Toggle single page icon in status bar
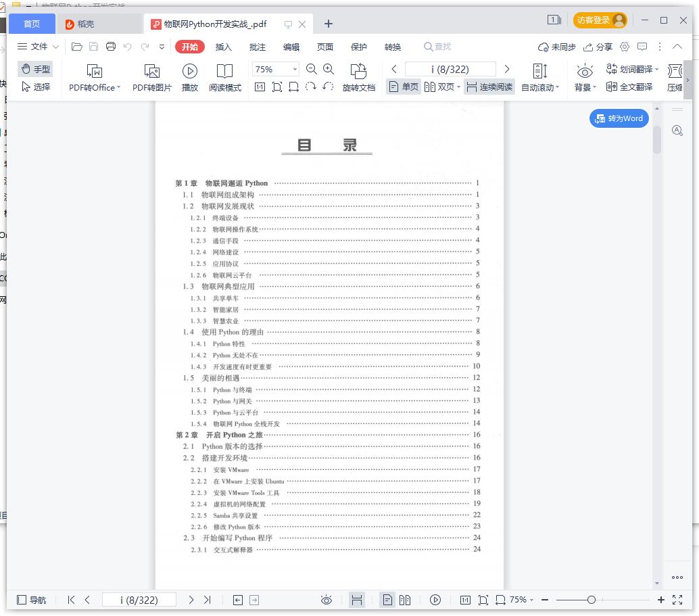 click(388, 600)
